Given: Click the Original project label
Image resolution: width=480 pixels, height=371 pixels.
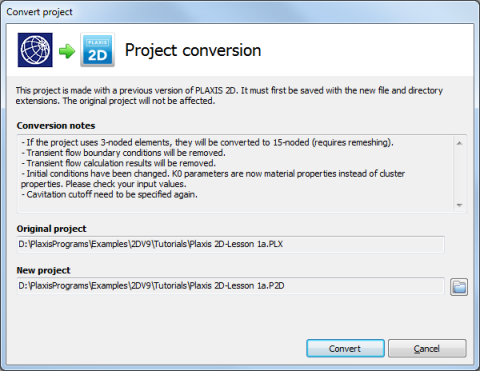Looking at the screenshot, I should 52,229.
